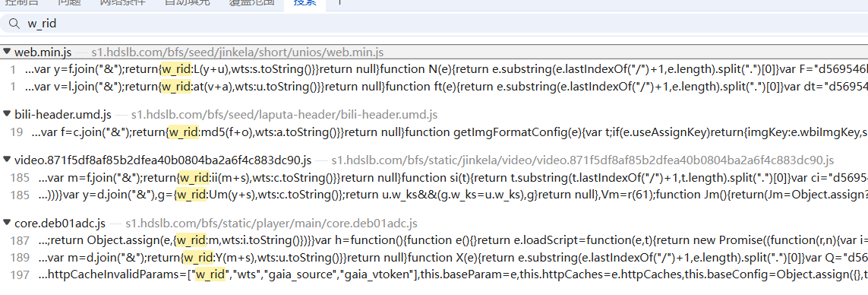Open the result containing w_rid:Um(y+s)
The image size is (868, 295).
pyautogui.click(x=453, y=195)
